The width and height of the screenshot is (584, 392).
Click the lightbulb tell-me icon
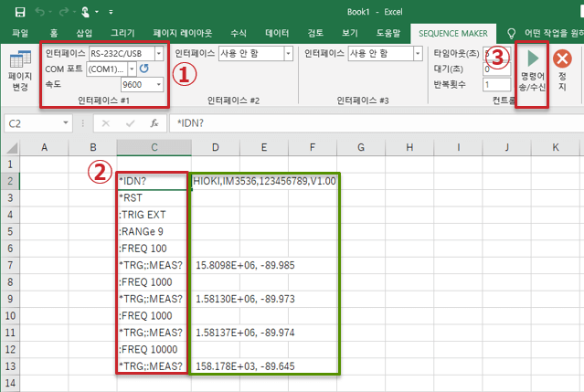pos(512,34)
